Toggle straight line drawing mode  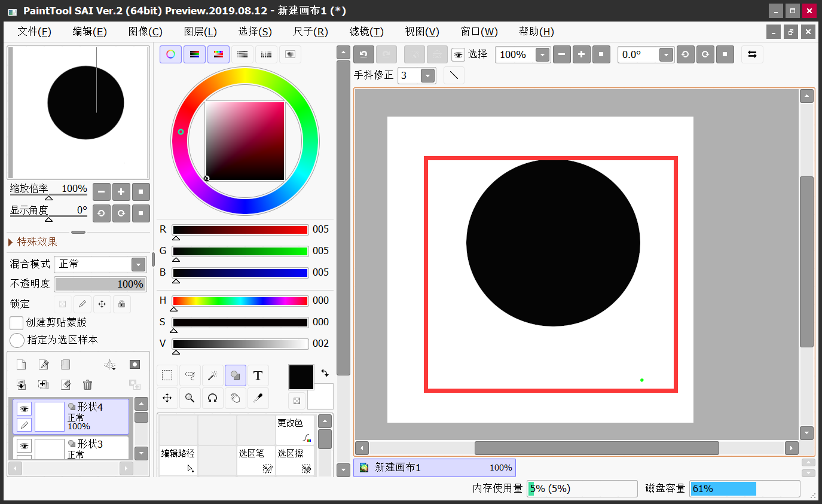(x=454, y=75)
